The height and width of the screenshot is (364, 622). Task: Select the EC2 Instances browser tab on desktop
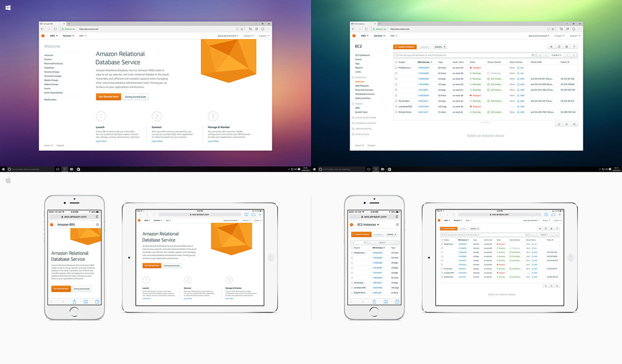pos(364,24)
